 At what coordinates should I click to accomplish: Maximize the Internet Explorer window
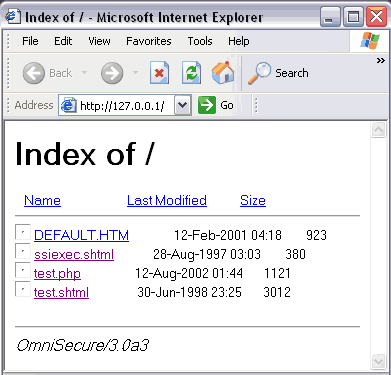[x=353, y=16]
